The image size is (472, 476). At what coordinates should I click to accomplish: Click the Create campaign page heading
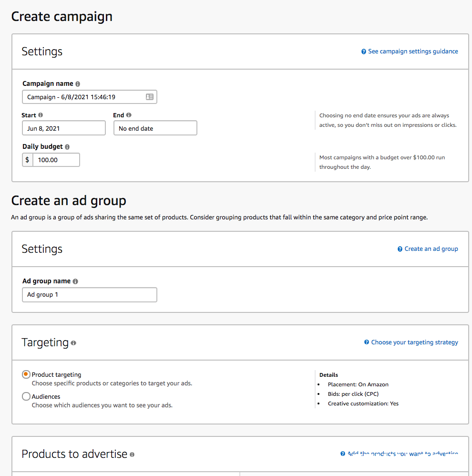pyautogui.click(x=62, y=17)
